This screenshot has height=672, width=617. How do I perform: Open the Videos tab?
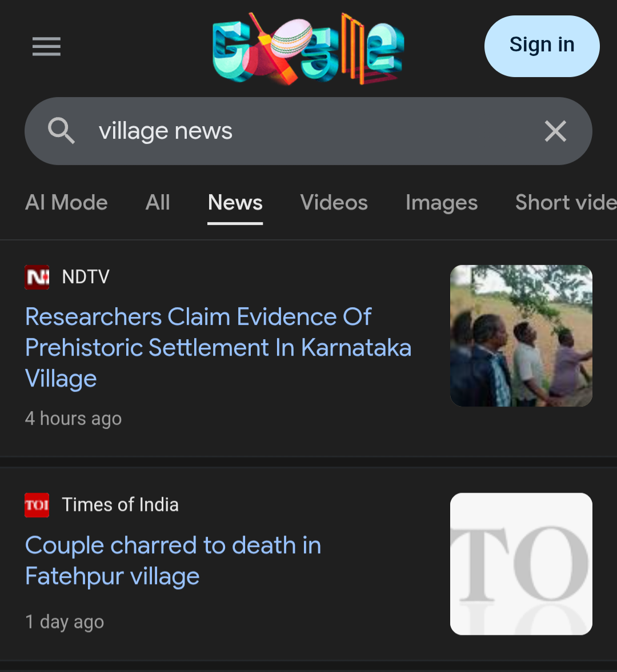[x=334, y=203]
